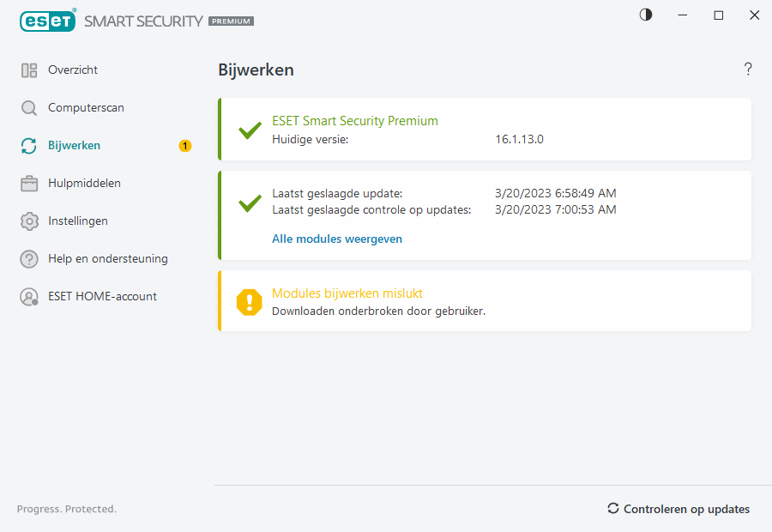The image size is (772, 532).
Task: Click the yellow notification badge on Bijwerken
Action: [185, 146]
